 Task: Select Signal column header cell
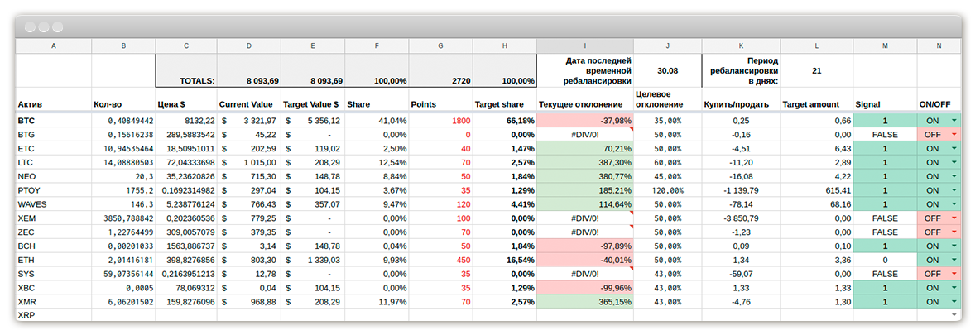tap(885, 100)
